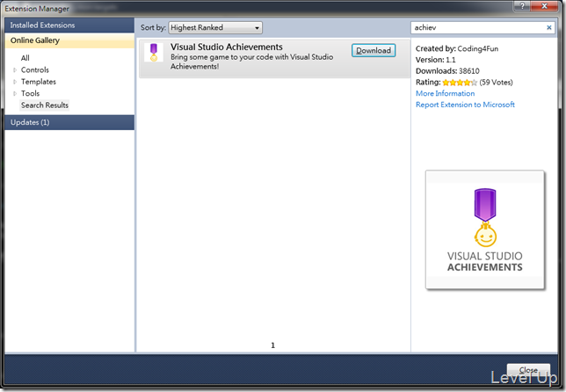566x392 pixels.
Task: Expand the Controls tree node
Action: click(15, 70)
